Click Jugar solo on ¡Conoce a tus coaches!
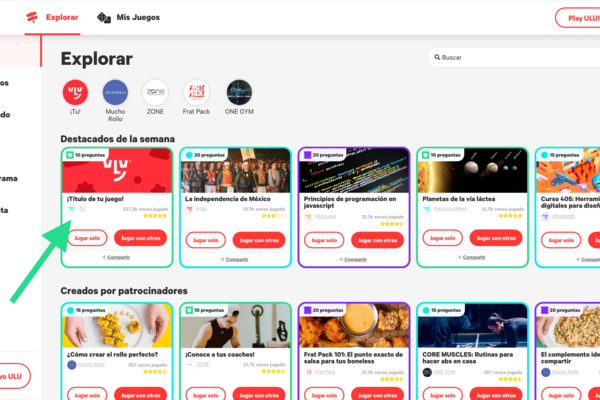The width and height of the screenshot is (600, 400). point(205,395)
